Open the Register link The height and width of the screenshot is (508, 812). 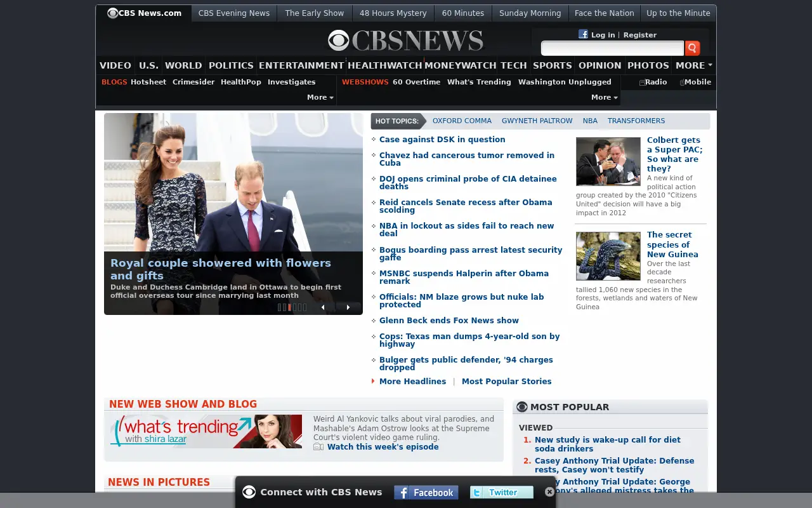coord(640,35)
